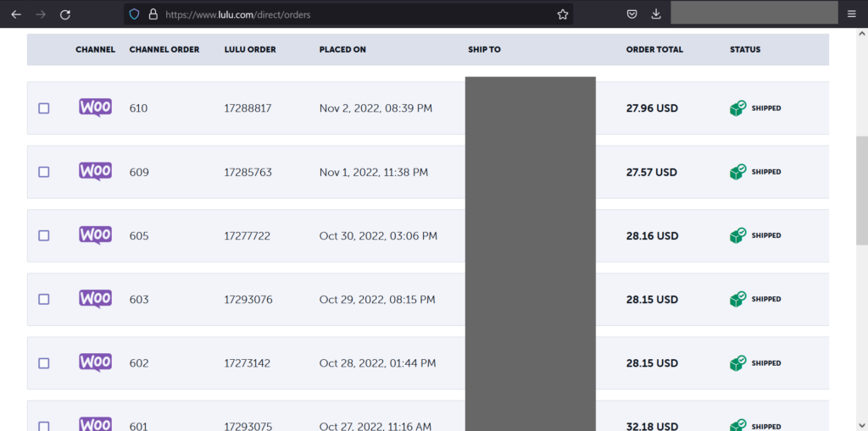Reload the page with the refresh icon
The height and width of the screenshot is (431, 868).
pos(65,14)
